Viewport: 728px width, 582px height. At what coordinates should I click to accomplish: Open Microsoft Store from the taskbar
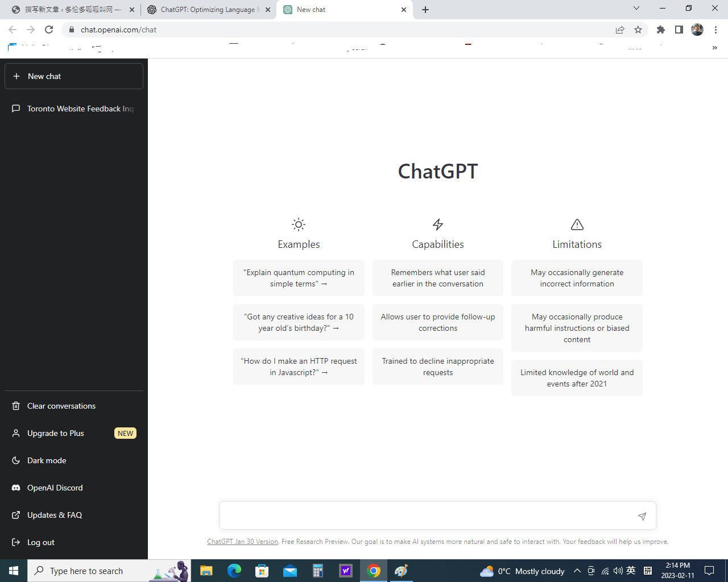click(x=262, y=571)
